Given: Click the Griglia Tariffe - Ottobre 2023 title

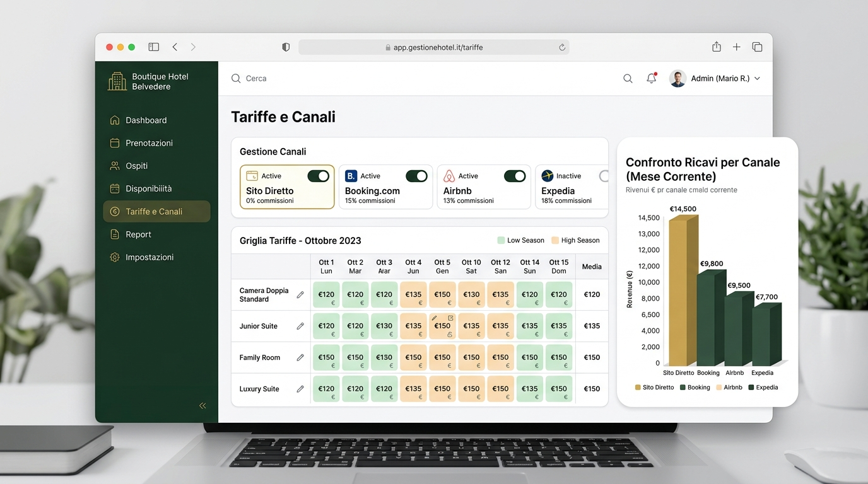Looking at the screenshot, I should point(300,241).
